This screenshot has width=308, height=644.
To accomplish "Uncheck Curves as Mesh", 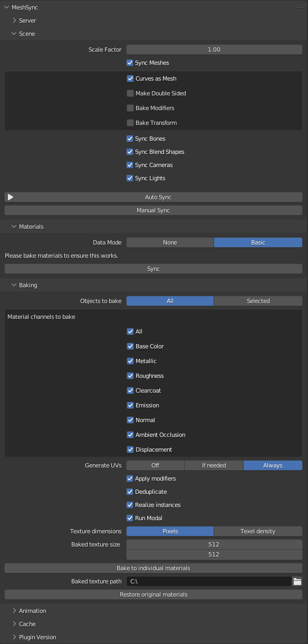I will (130, 79).
